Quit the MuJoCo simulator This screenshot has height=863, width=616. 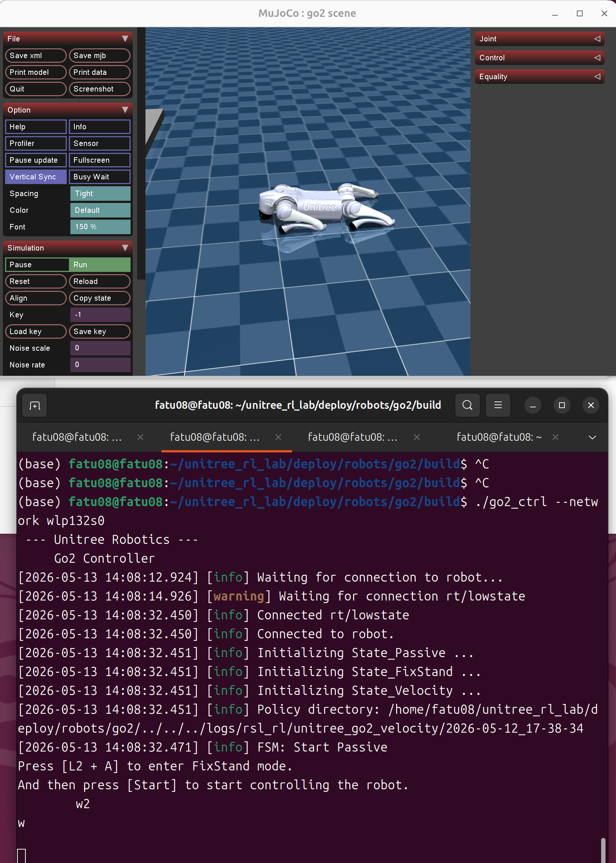36,89
